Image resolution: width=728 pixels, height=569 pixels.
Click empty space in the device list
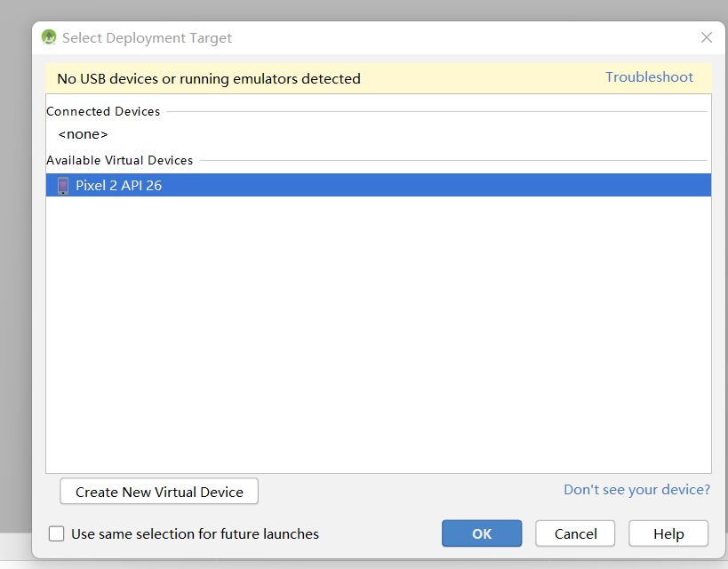click(378, 338)
